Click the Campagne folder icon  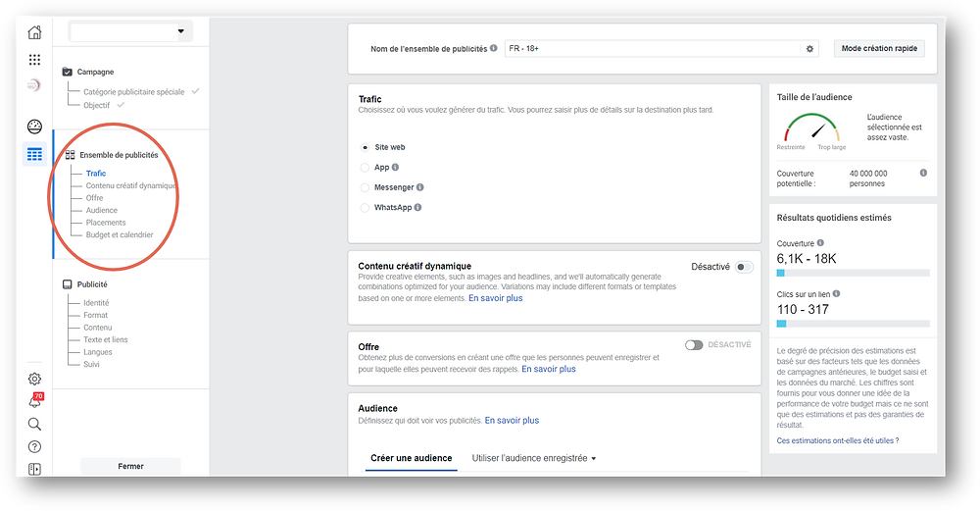click(x=68, y=72)
